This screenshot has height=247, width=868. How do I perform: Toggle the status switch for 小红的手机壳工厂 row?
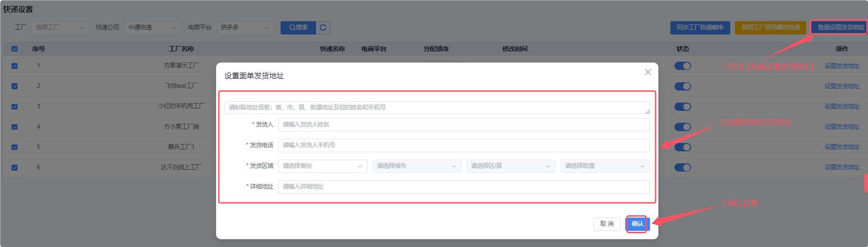682,106
